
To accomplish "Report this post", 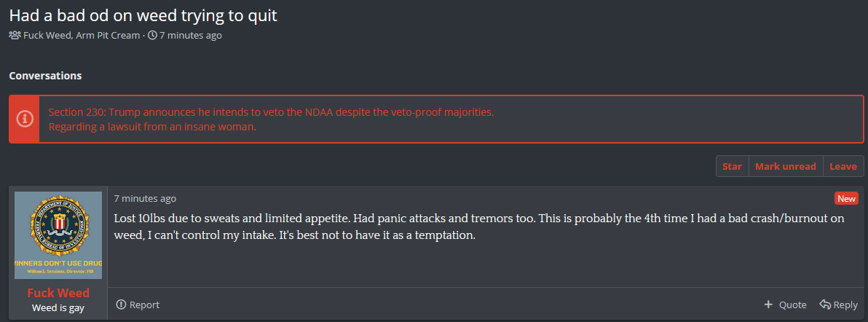I will pyautogui.click(x=138, y=305).
